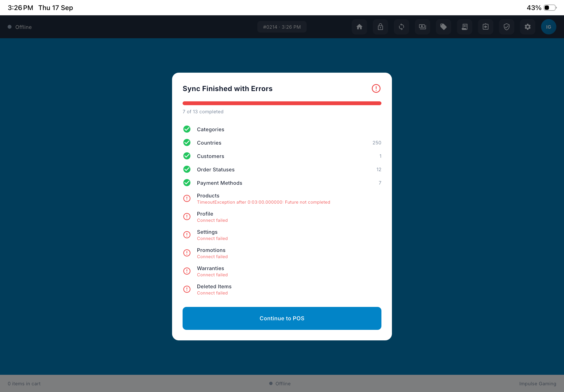Tap the 'Payment Methods' row label
The height and width of the screenshot is (392, 564).
click(220, 183)
